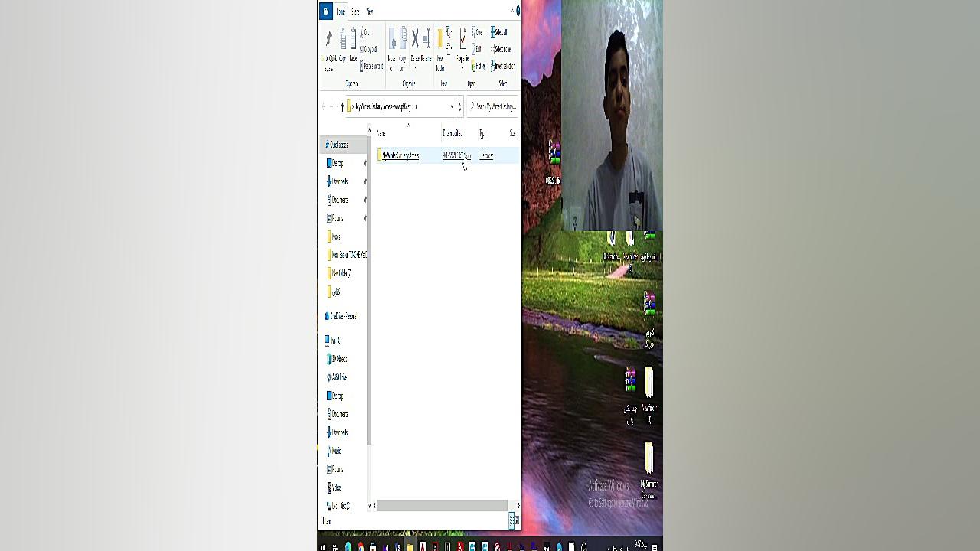980x551 pixels.
Task: Open 3D Objects in the sidebar
Action: click(x=338, y=359)
